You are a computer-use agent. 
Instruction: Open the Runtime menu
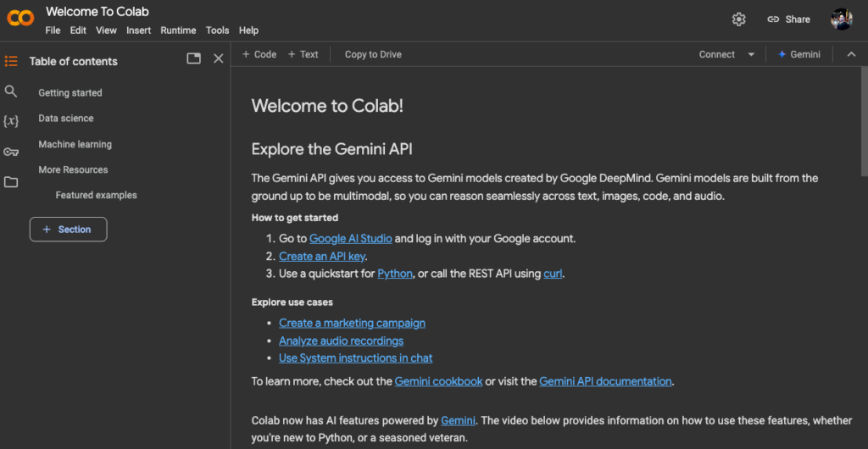click(x=178, y=30)
